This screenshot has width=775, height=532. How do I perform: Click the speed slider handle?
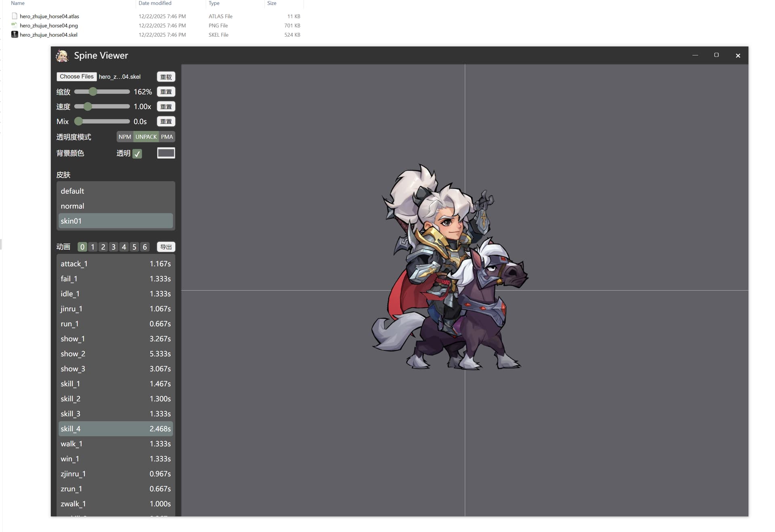(88, 106)
